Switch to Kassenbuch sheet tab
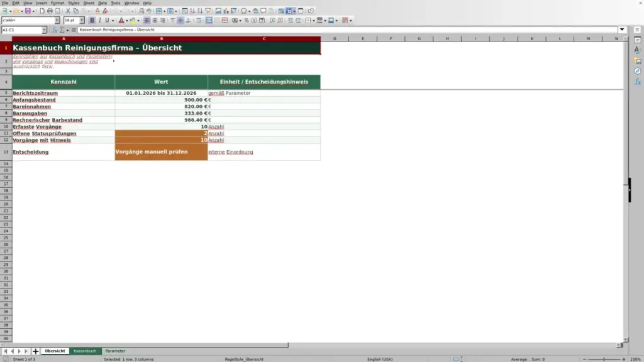Screen dimensions: 644x362 tap(85, 351)
